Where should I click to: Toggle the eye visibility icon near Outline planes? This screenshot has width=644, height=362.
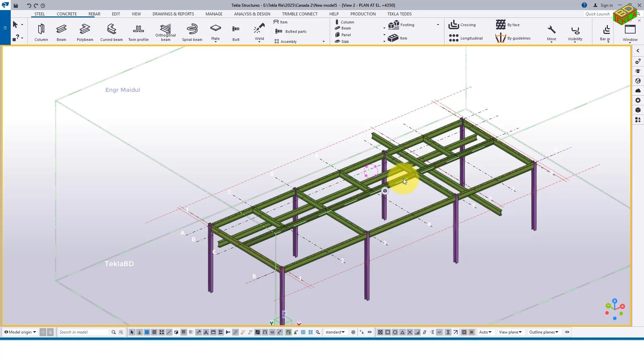(x=567, y=332)
